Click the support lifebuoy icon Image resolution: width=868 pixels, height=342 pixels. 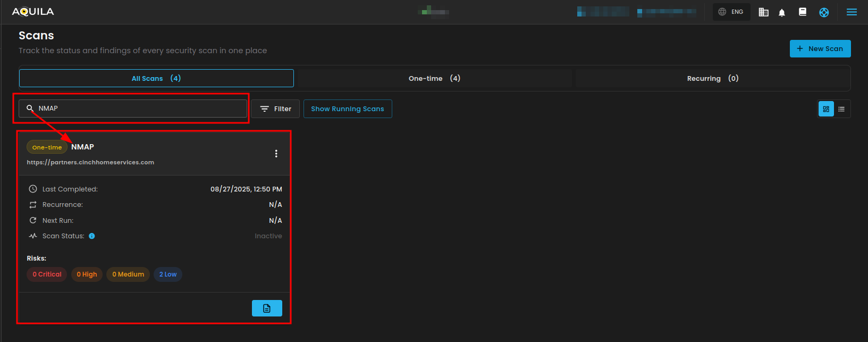[x=824, y=12]
